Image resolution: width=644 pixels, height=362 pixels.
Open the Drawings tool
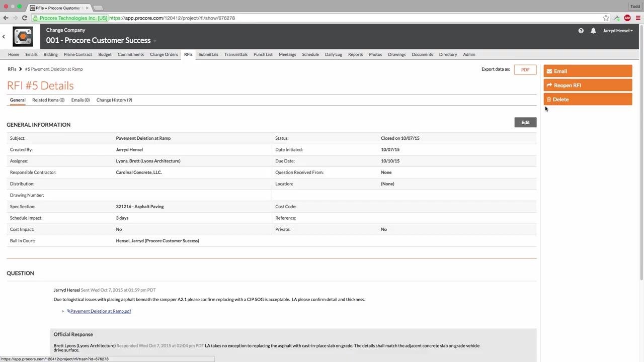(397, 54)
